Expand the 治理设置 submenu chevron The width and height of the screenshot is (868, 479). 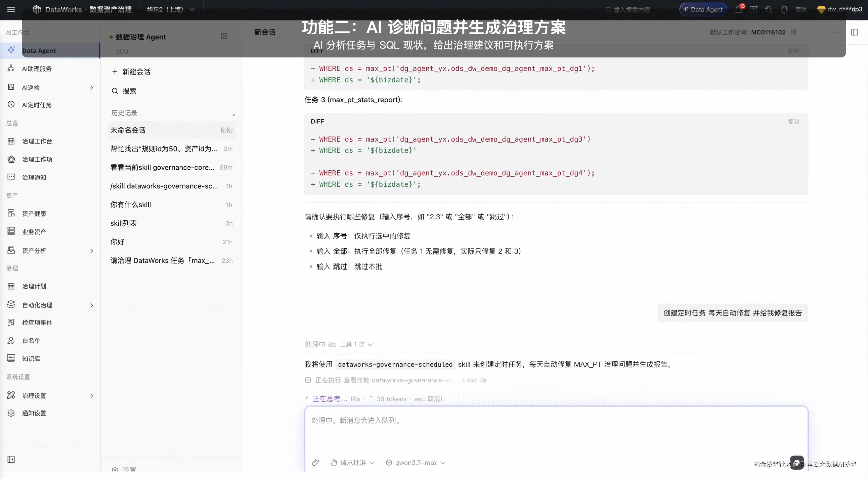click(x=92, y=396)
